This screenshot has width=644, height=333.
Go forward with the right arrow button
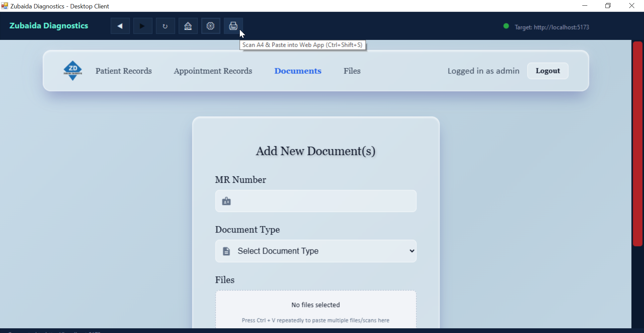pos(143,26)
